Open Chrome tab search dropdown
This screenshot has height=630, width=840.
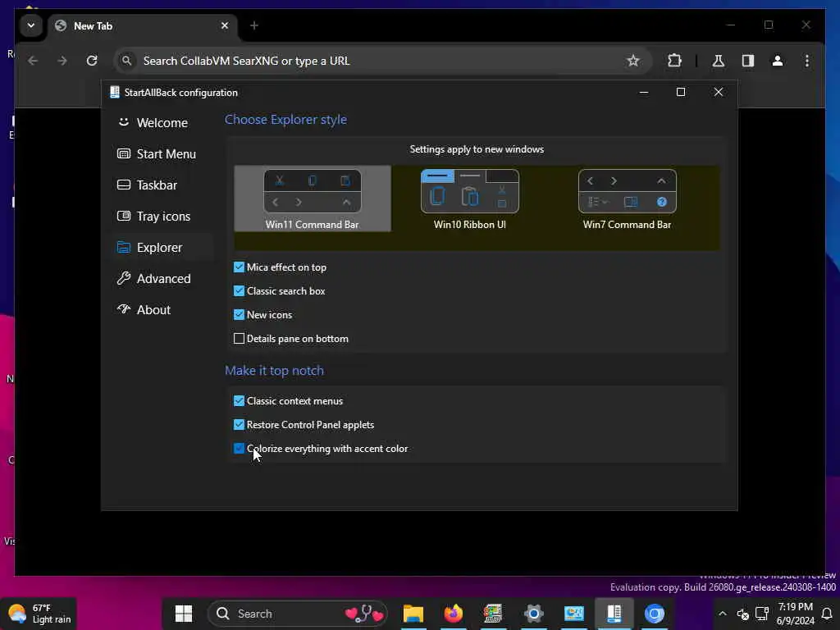[31, 25]
